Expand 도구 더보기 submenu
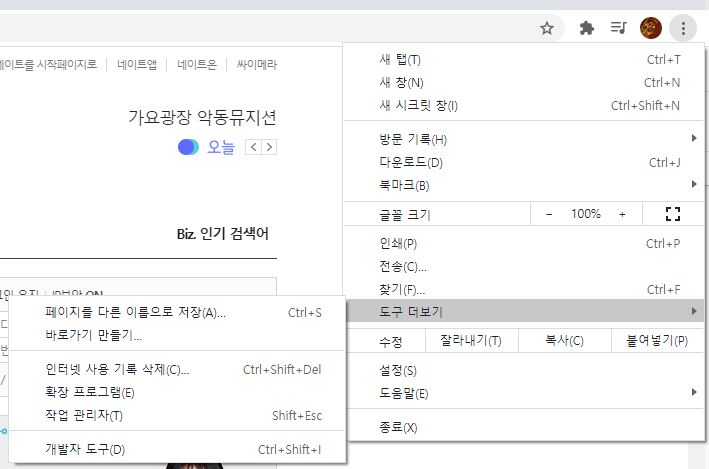This screenshot has width=709, height=469. tap(524, 311)
